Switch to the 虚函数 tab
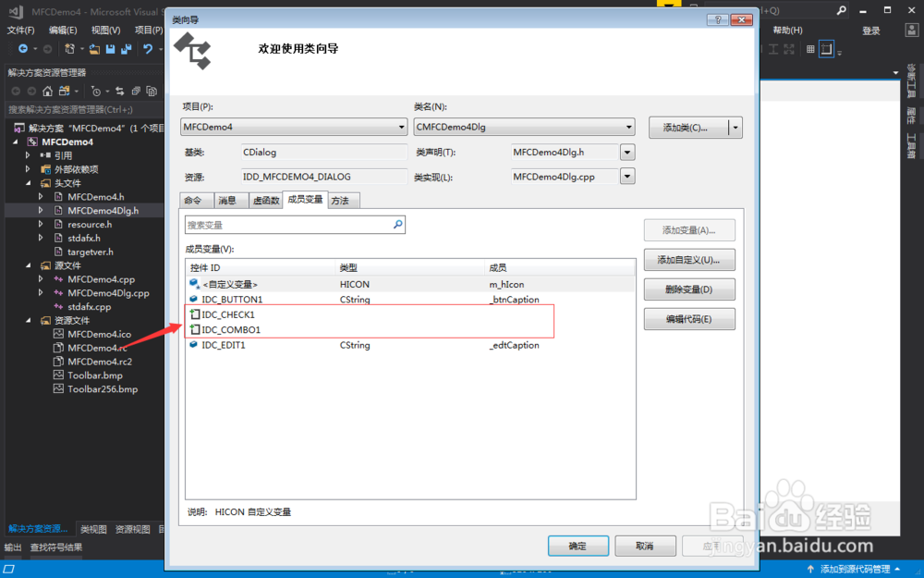Viewport: 924px width, 578px height. point(266,201)
